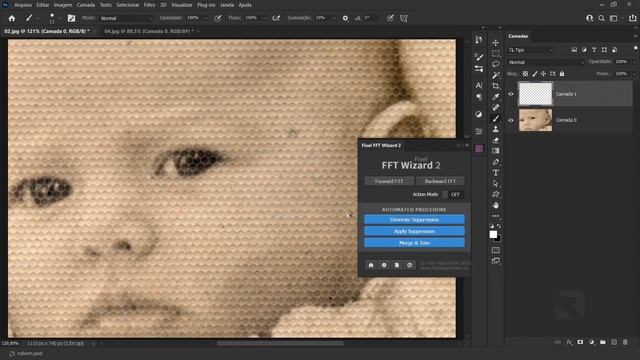Open brush Modo Normal dropdown
The width and height of the screenshot is (640, 360).
(x=126, y=18)
